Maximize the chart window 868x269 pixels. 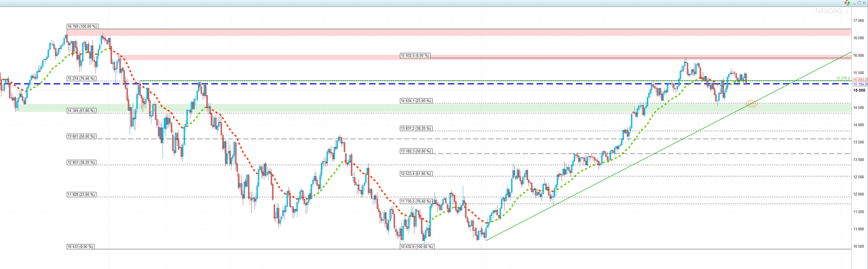tap(859, 3)
